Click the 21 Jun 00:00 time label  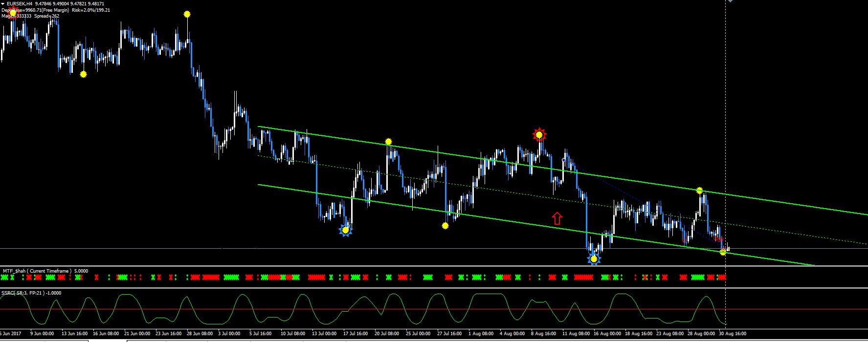(137, 334)
